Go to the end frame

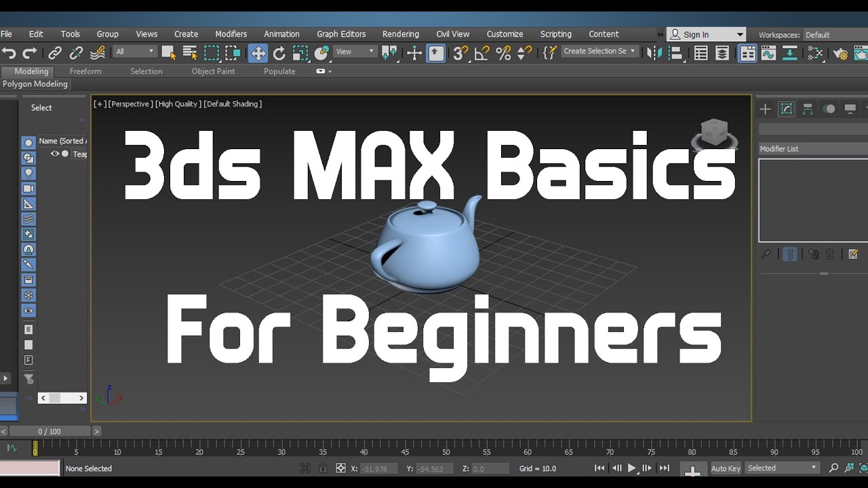665,468
